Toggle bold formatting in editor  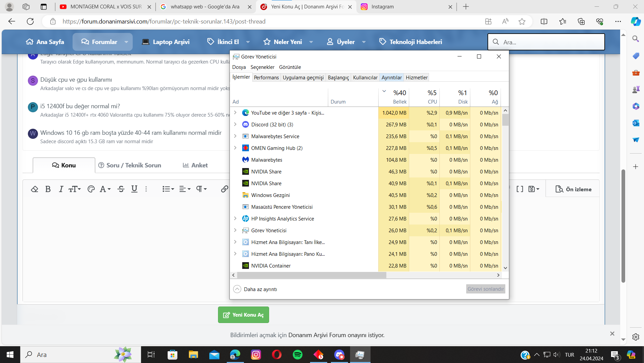point(48,189)
